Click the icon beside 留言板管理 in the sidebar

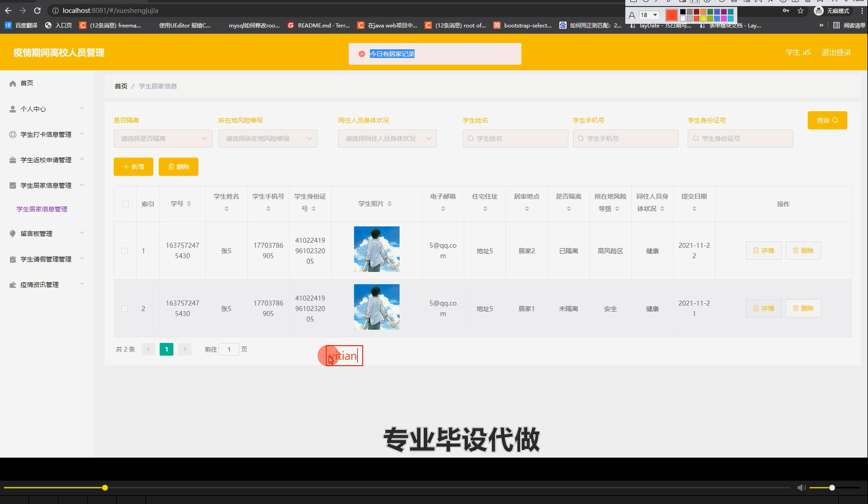pyautogui.click(x=13, y=234)
